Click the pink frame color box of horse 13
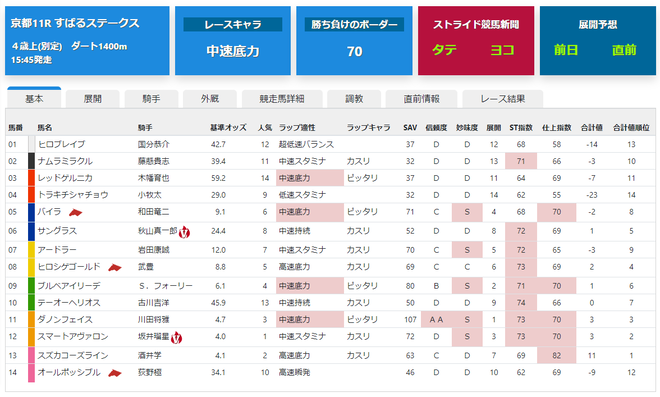Image resolution: width=660 pixels, height=397 pixels. pyautogui.click(x=31, y=356)
